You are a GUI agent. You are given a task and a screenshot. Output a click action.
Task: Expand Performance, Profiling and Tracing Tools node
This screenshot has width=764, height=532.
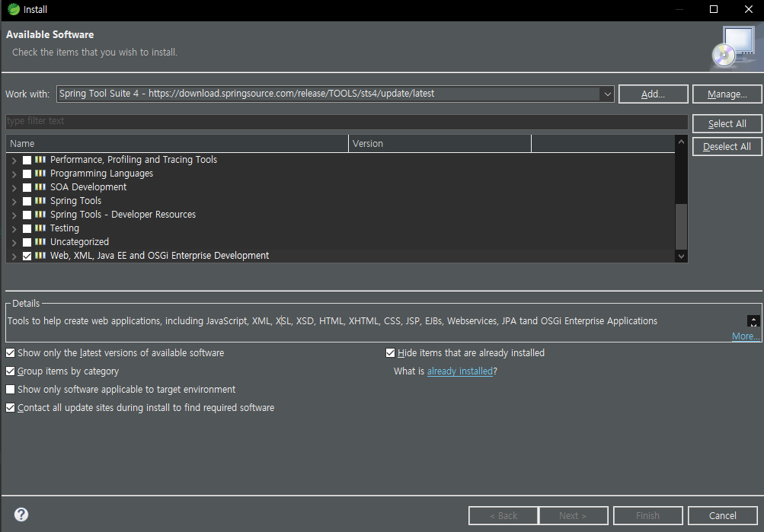[14, 160]
